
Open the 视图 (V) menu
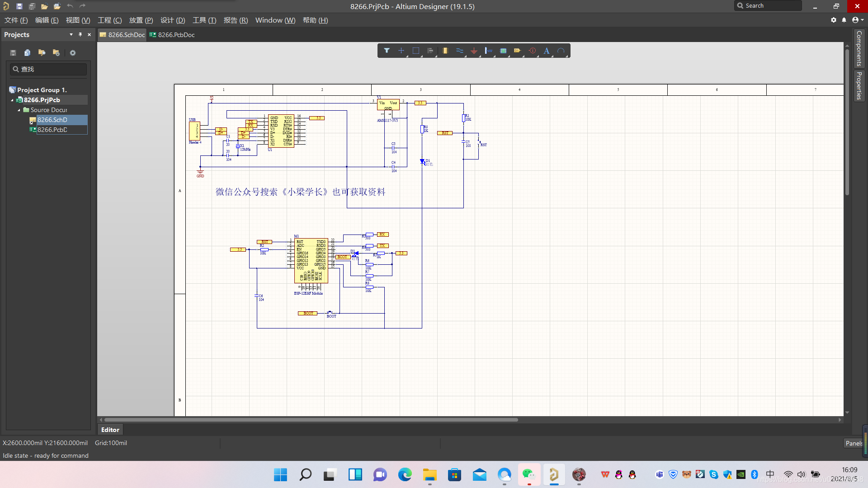78,20
